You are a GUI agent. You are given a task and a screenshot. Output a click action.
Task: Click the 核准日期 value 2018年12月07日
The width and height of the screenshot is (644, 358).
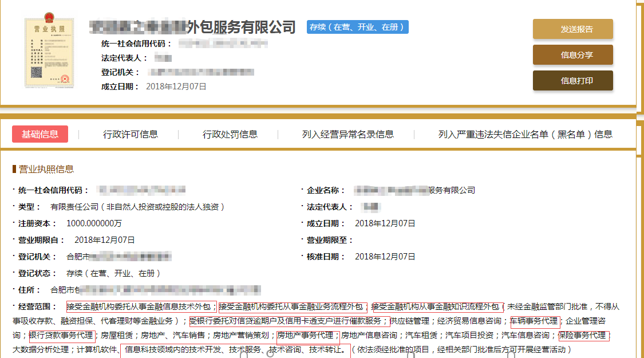click(385, 257)
